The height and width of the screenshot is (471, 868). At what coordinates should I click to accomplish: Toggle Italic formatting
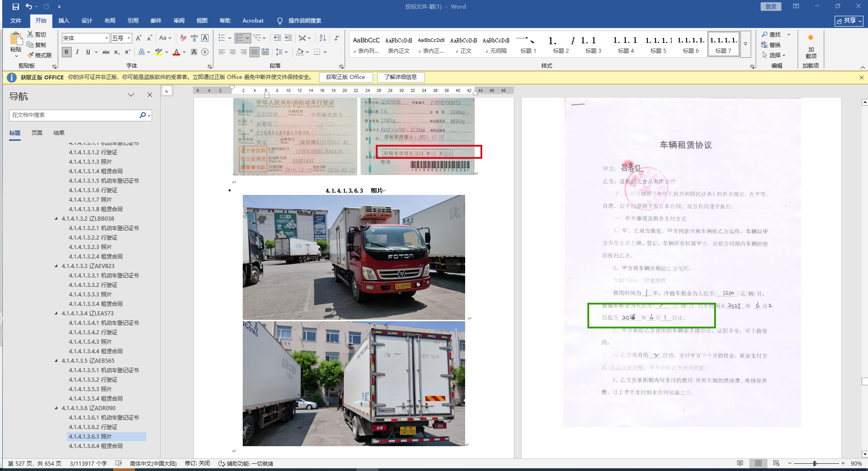pos(77,52)
